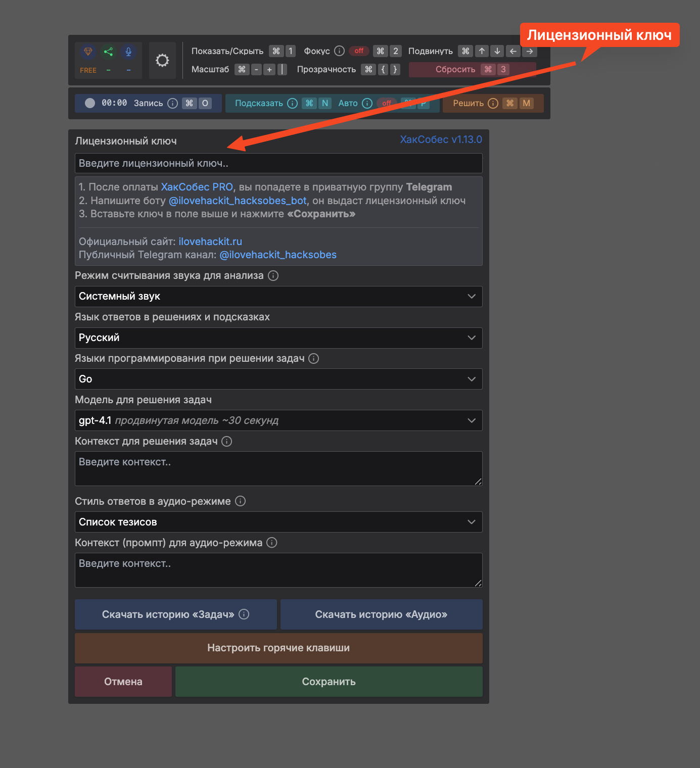Click the up arrow key under Подвинуть

[482, 51]
